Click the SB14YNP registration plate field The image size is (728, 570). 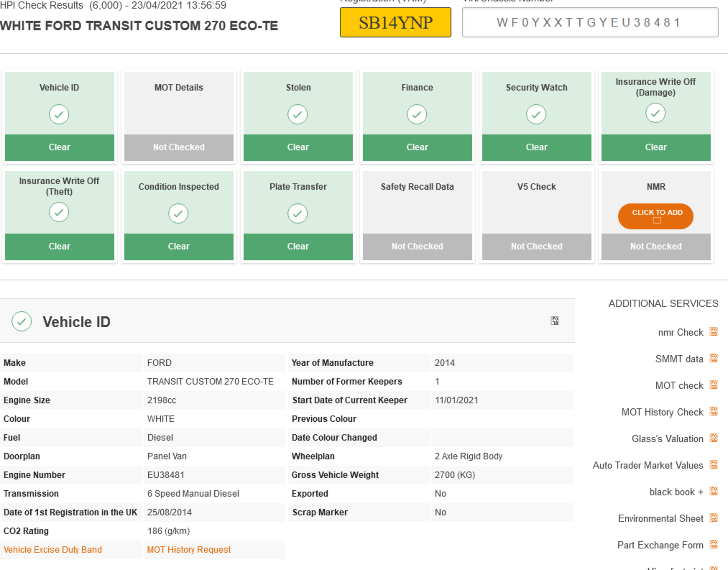click(x=395, y=22)
